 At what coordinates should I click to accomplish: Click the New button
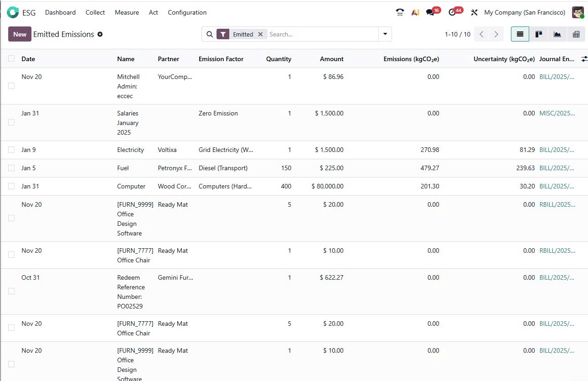coord(20,34)
